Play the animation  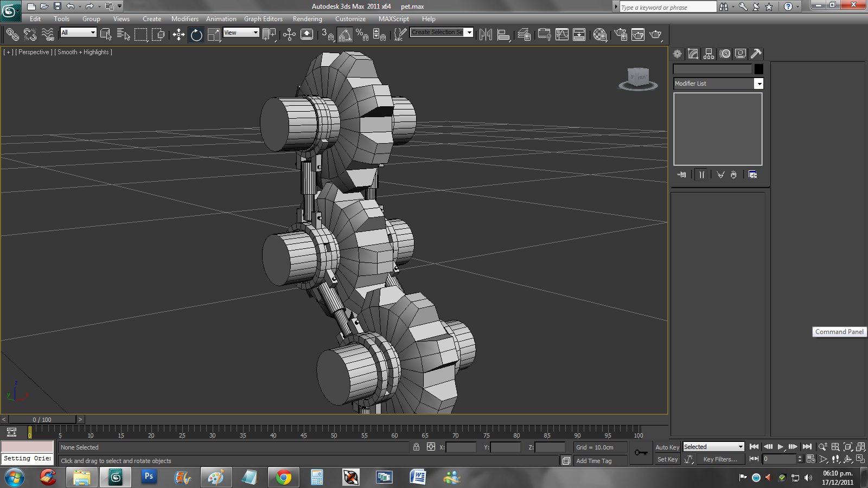click(781, 447)
